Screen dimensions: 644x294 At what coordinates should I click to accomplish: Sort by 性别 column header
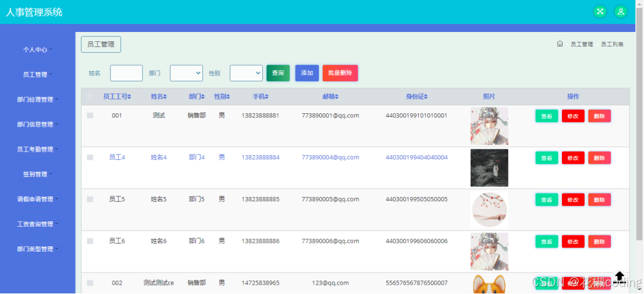pos(222,97)
